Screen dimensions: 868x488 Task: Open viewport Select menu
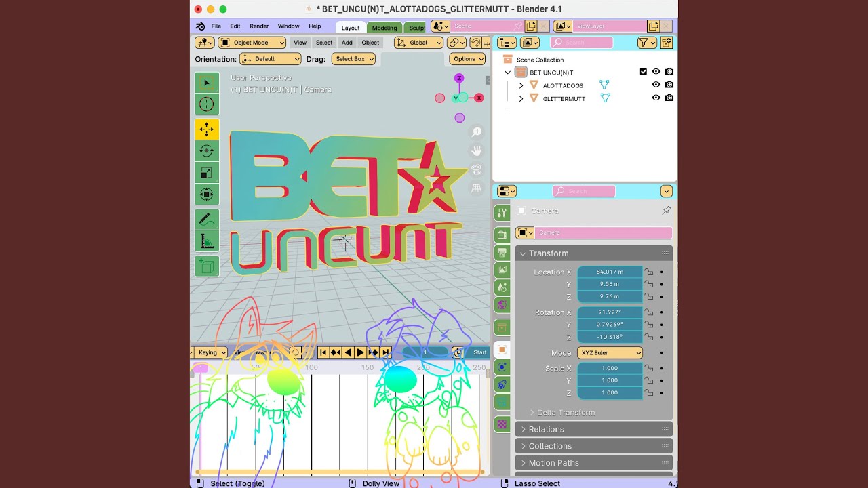click(324, 43)
